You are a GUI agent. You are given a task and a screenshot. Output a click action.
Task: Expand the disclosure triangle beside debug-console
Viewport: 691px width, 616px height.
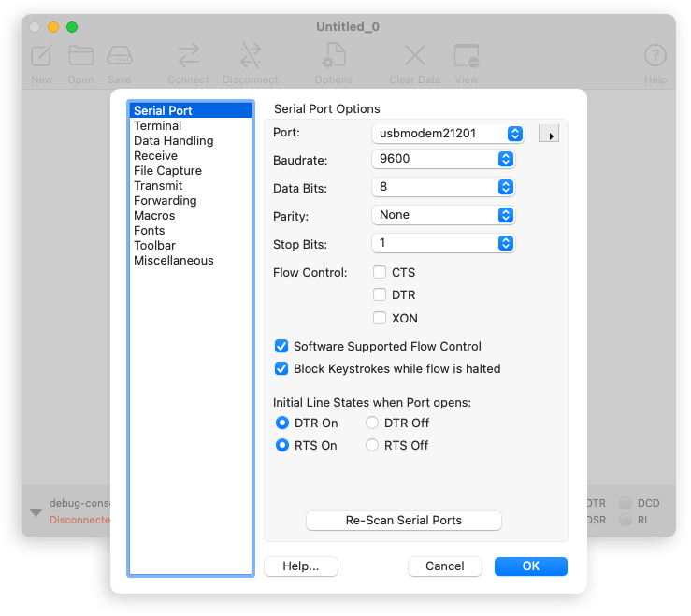[36, 512]
